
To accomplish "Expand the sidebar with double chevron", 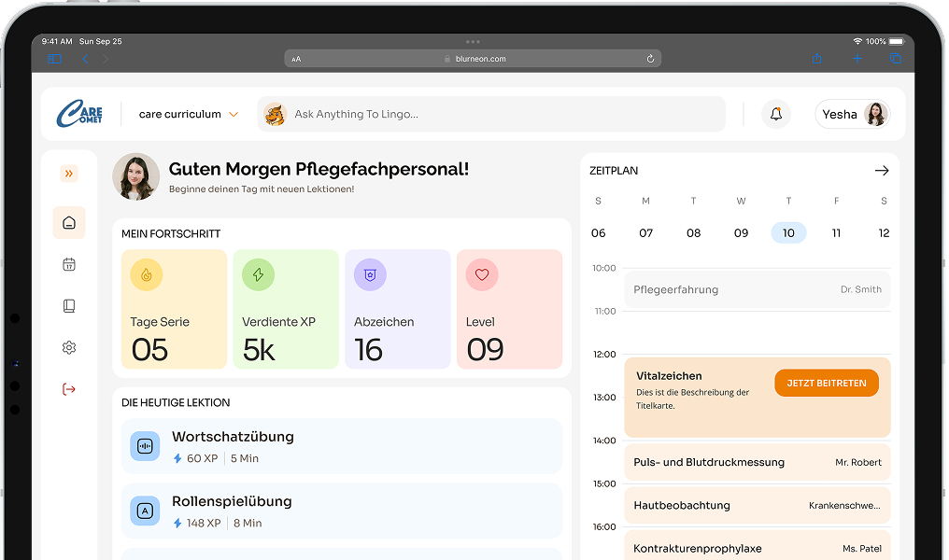I will [x=69, y=174].
